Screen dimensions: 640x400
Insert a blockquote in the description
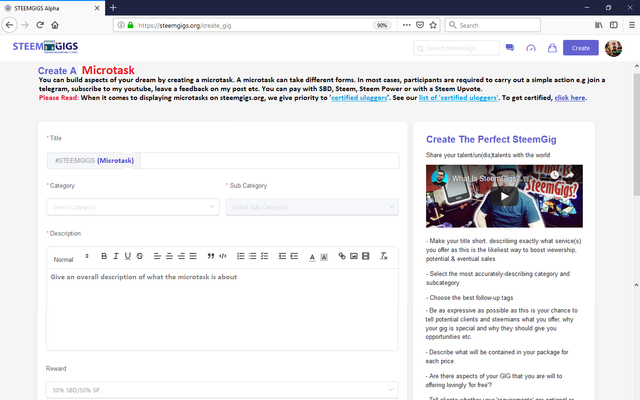click(211, 256)
